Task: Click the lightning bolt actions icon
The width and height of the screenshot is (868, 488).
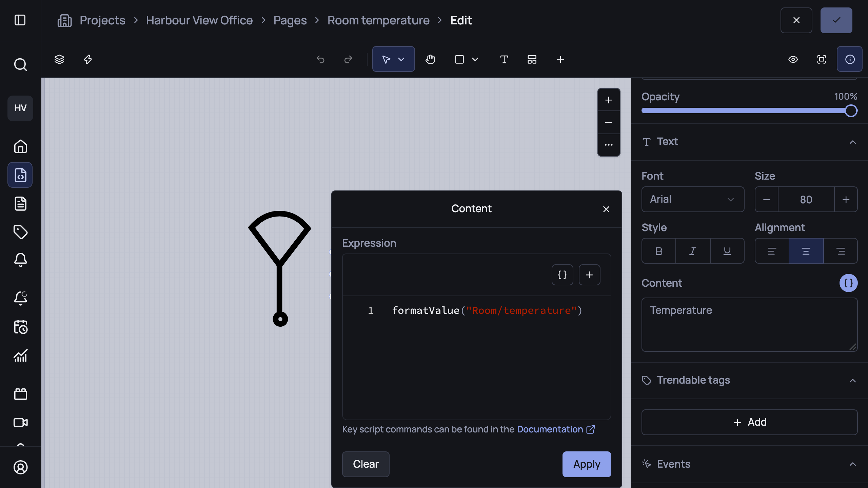Action: [88, 59]
